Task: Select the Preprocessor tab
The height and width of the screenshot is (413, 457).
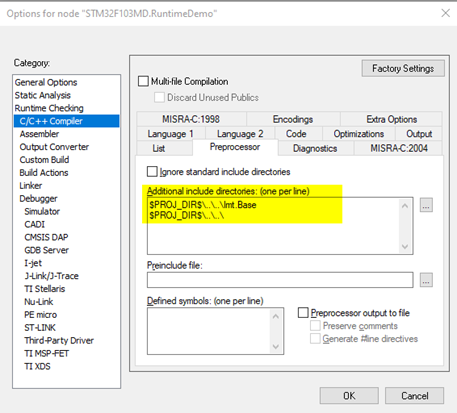Action: (235, 147)
